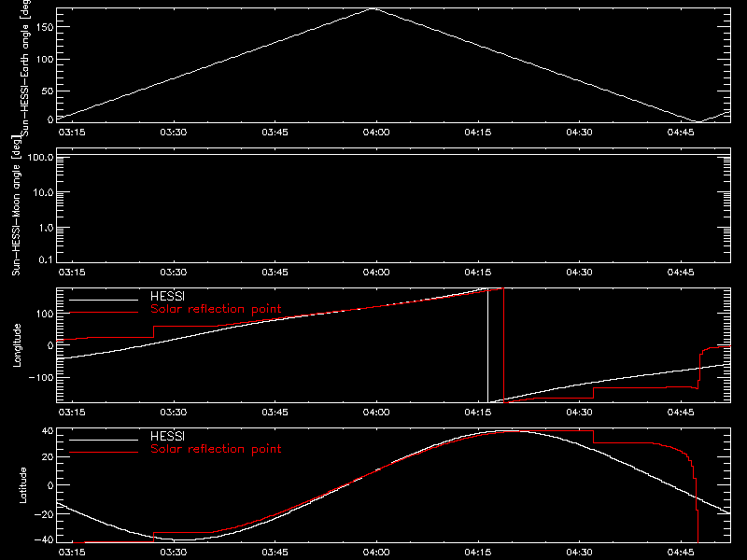Click 03:15 label under Latitude plot

(72, 552)
